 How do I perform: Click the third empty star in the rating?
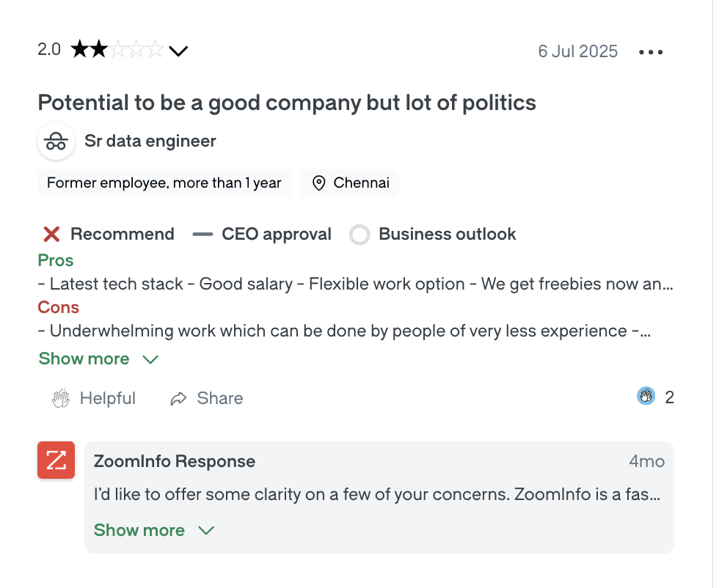(x=117, y=48)
